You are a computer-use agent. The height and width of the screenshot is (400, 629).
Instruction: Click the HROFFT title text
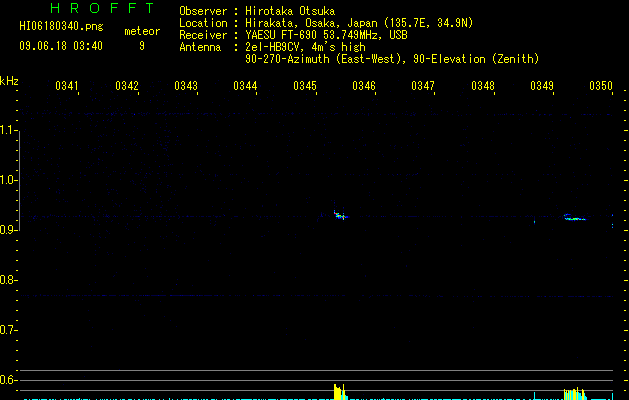pos(102,8)
